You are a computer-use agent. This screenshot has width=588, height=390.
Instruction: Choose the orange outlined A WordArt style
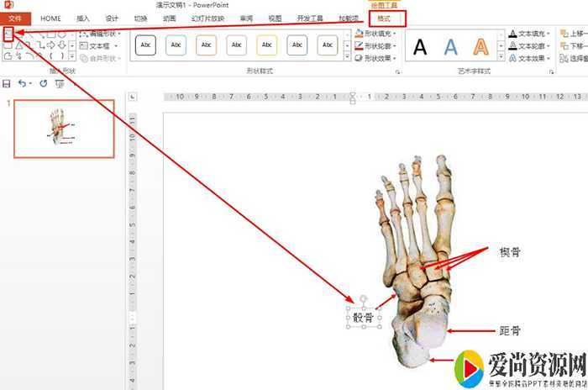click(480, 47)
